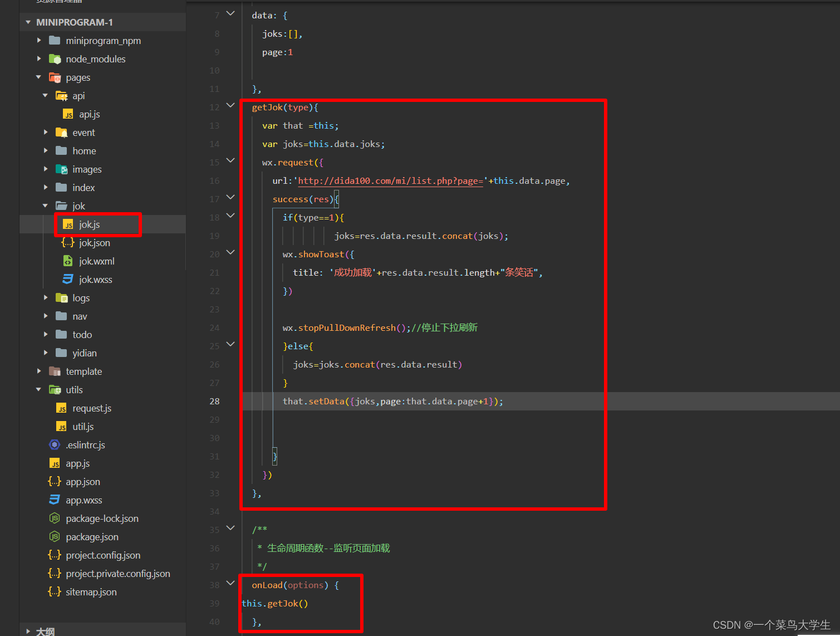This screenshot has height=636, width=840.
Task: Collapse the jok folder arrow
Action: coord(46,206)
